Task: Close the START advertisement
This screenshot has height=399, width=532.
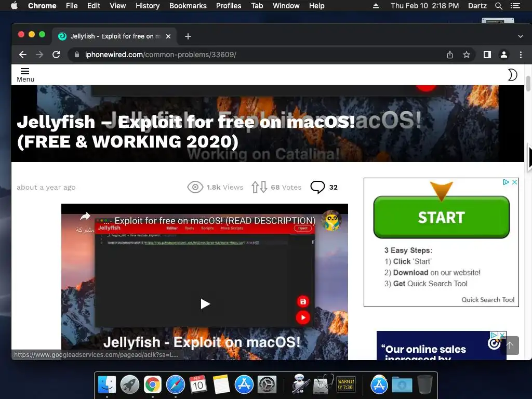Action: tap(514, 182)
